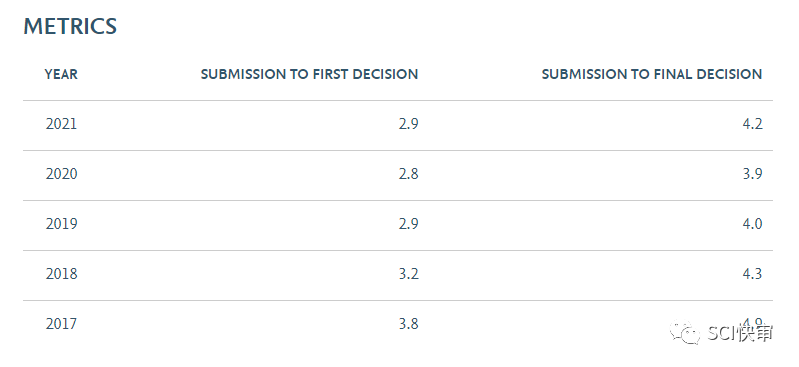Select the 2017 year row label
The width and height of the screenshot is (799, 367).
coord(61,324)
